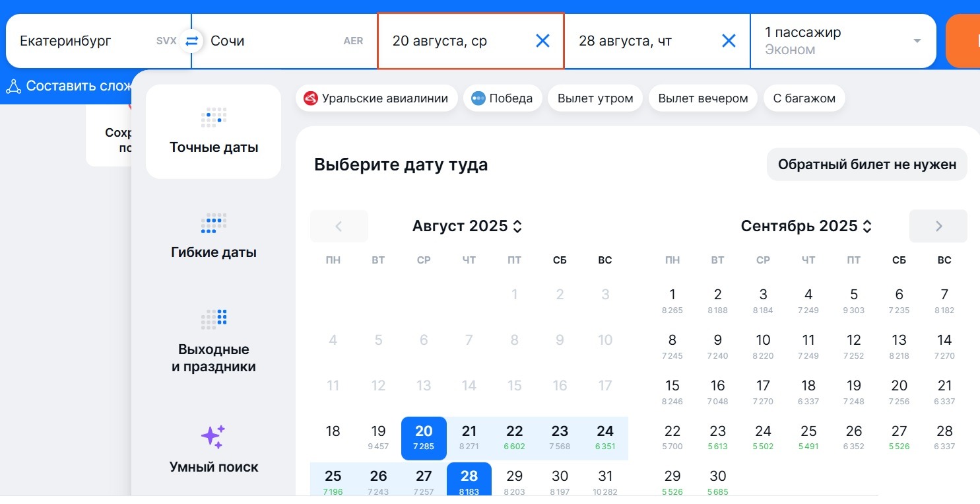Open Умный поиск with sparkle icon
Image resolution: width=980 pixels, height=504 pixels.
(x=213, y=449)
